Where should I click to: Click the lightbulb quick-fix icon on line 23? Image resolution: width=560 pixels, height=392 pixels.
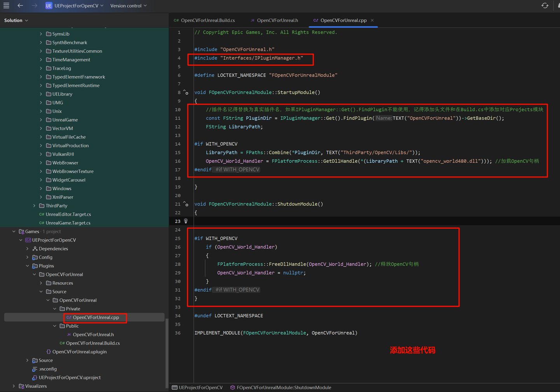[186, 221]
